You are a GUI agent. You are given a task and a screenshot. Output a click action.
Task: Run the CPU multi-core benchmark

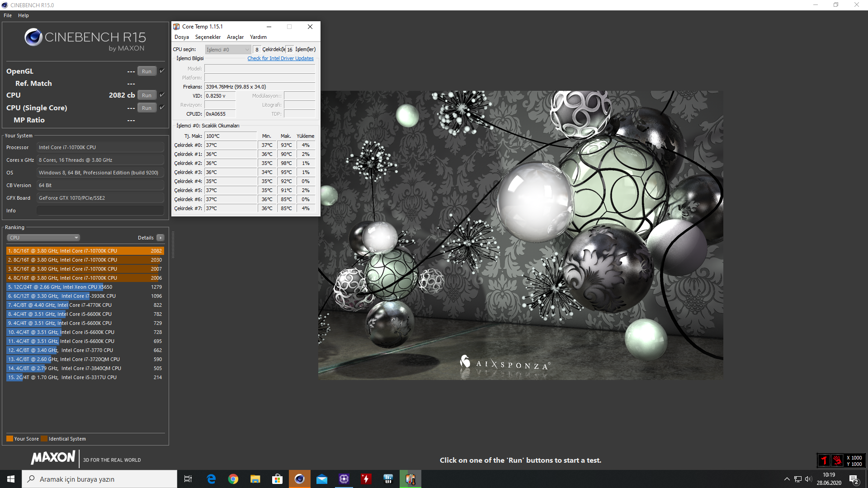tap(146, 95)
